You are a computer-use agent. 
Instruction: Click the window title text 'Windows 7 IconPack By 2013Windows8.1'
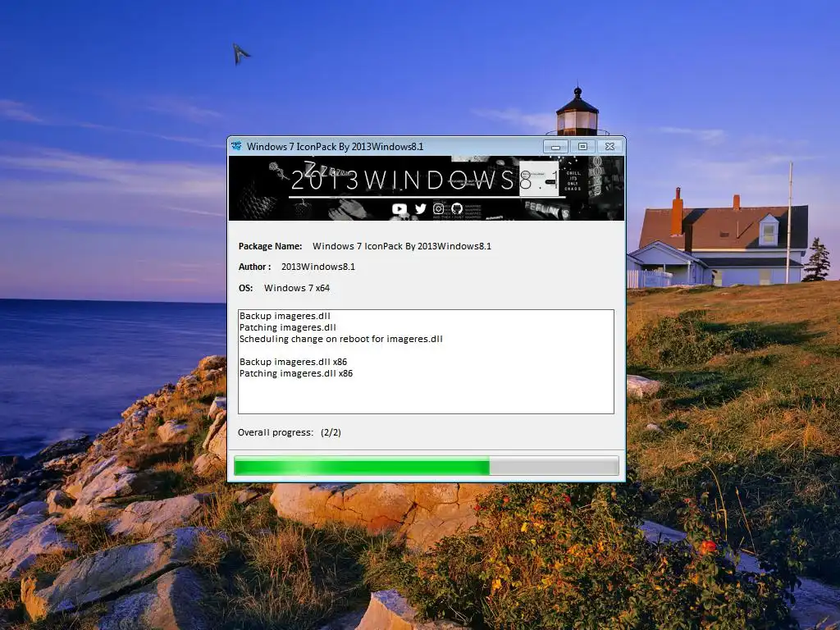(x=335, y=146)
